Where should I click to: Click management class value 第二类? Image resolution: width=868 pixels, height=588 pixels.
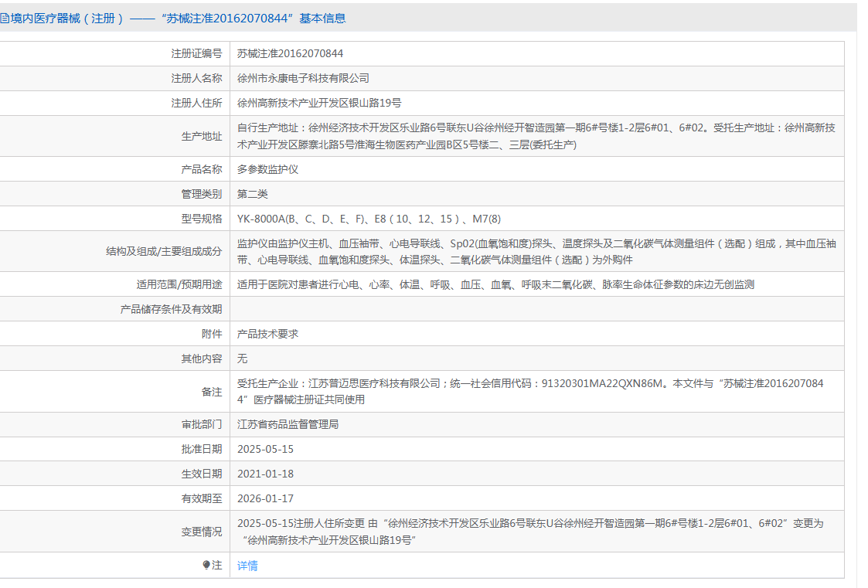coord(253,194)
